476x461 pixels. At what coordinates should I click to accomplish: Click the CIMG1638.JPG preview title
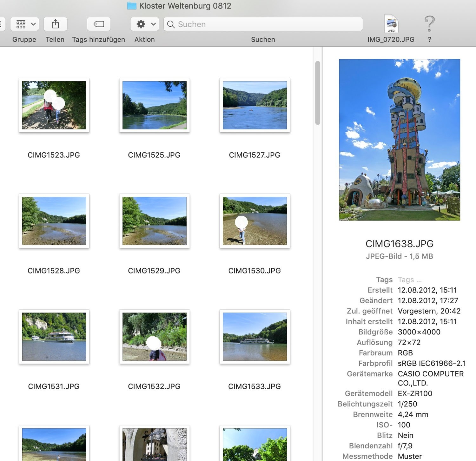click(x=399, y=244)
